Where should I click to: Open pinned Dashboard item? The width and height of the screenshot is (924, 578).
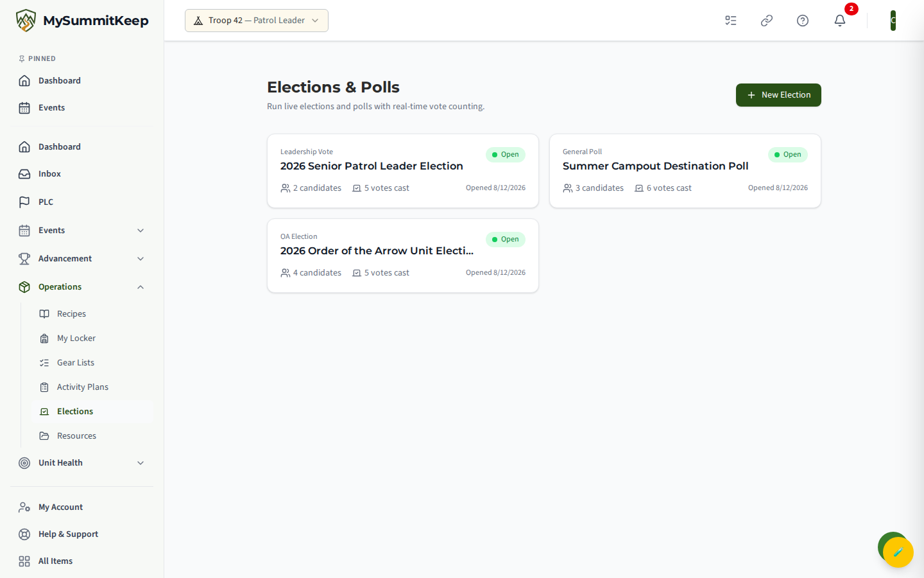[82, 81]
